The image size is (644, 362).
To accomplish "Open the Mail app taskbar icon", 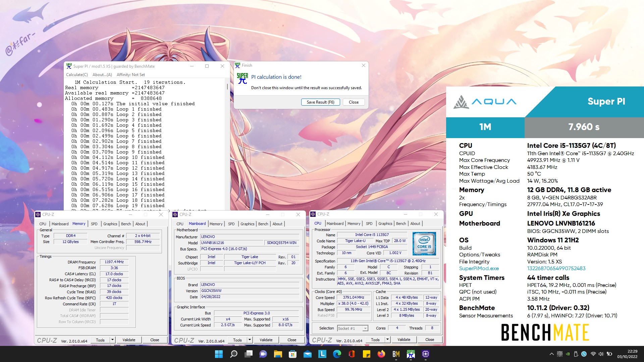I will pos(308,354).
